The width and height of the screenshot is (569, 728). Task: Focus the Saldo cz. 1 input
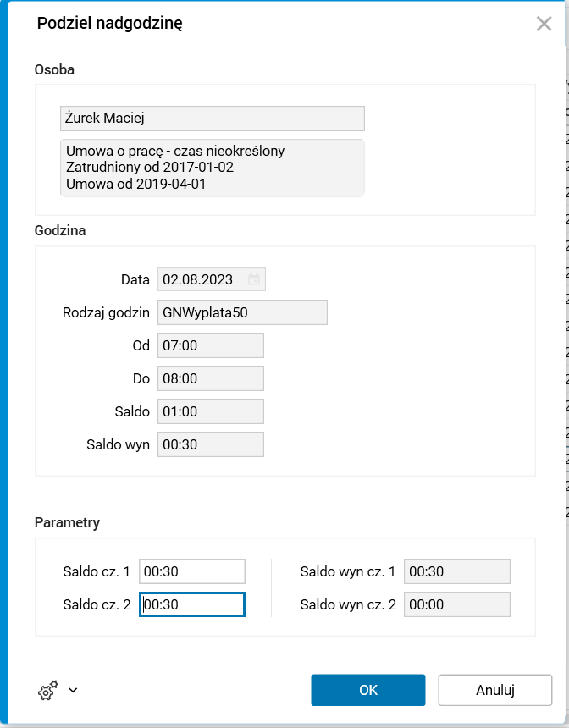click(192, 571)
